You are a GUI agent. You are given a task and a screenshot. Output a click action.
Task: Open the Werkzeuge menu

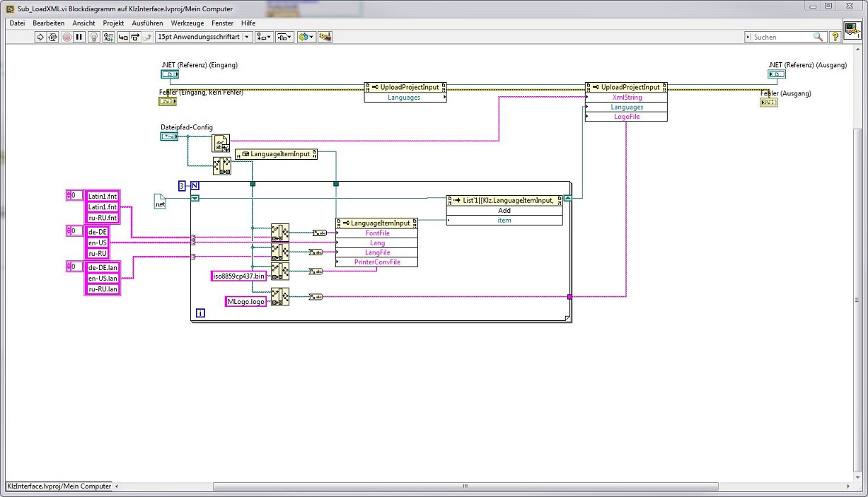[x=187, y=23]
